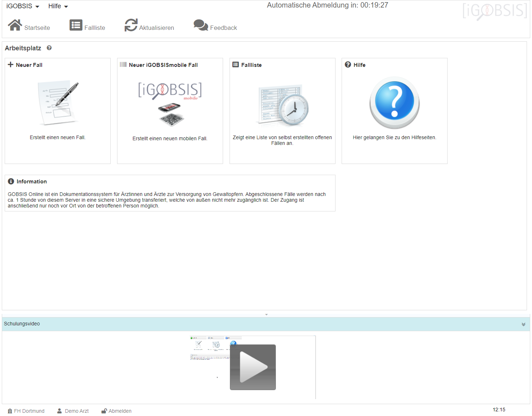The width and height of the screenshot is (532, 416).
Task: Click the list icon beside Fallliste card heading
Action: (x=236, y=65)
